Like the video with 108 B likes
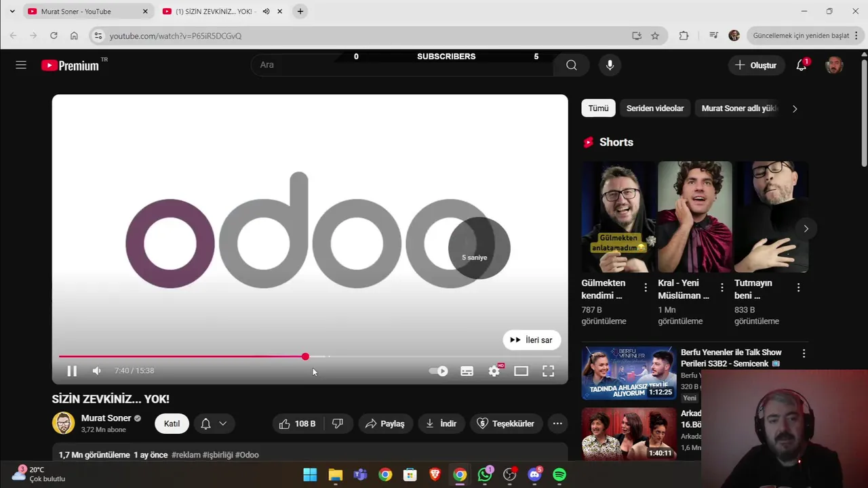 point(298,424)
